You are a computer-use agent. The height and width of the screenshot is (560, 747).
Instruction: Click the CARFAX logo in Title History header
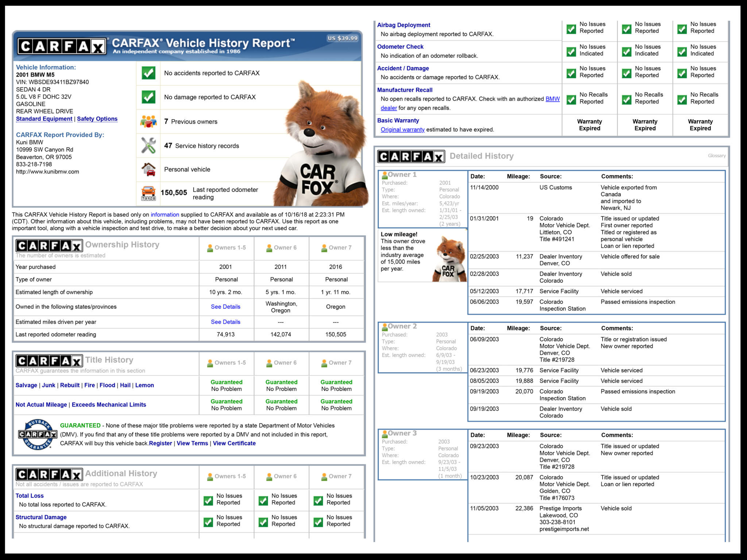[49, 361]
